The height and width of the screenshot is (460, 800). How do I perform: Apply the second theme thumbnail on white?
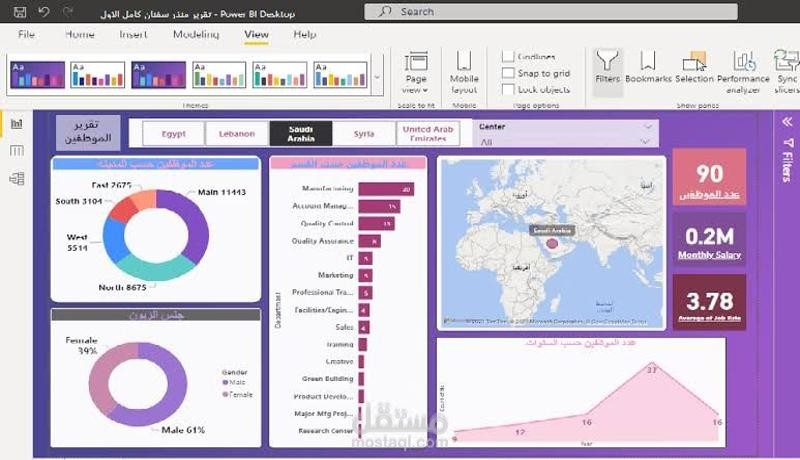[x=97, y=74]
